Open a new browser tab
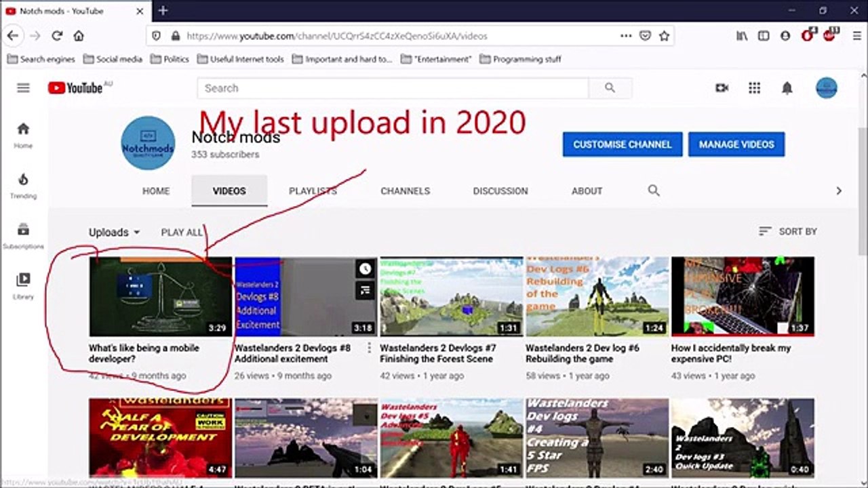The image size is (868, 488). [x=163, y=11]
